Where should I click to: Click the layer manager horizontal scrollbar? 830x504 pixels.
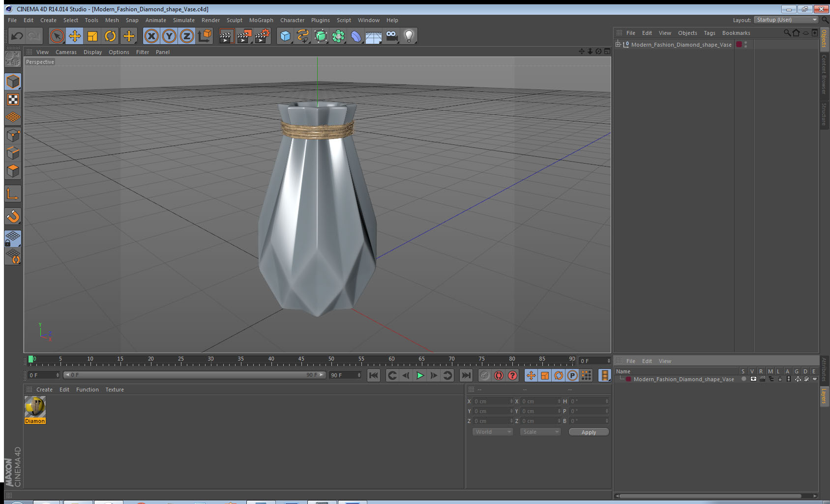[711, 496]
